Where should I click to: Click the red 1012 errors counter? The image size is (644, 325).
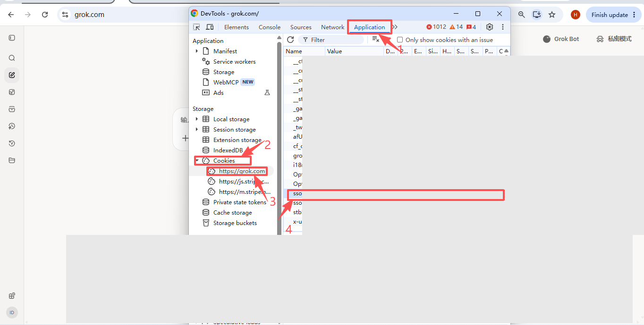click(436, 27)
